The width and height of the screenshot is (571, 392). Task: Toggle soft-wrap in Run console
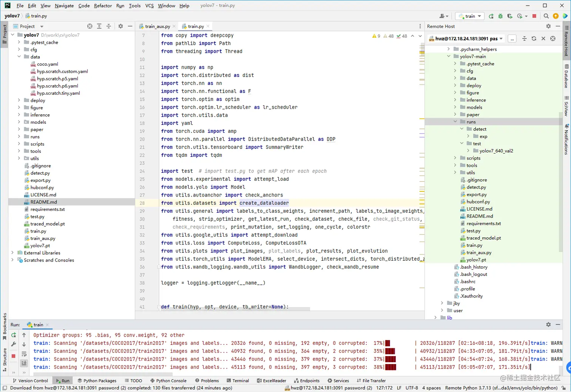[x=24, y=354]
